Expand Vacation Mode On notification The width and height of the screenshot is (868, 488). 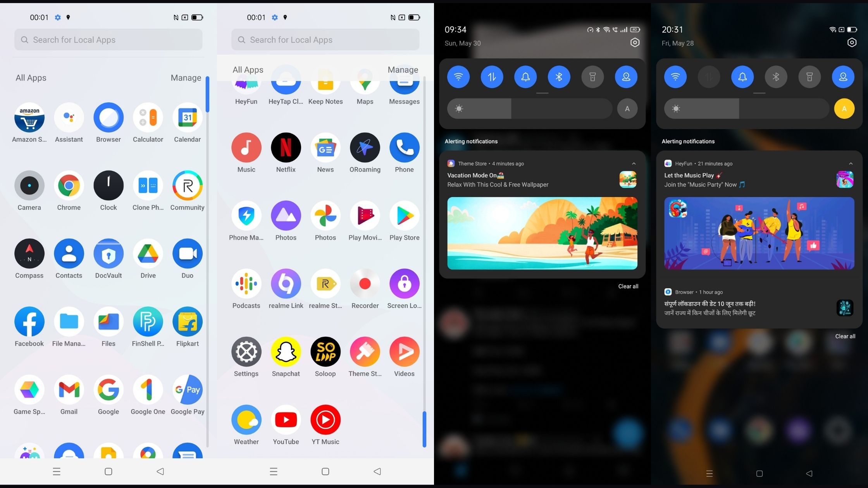pos(634,163)
